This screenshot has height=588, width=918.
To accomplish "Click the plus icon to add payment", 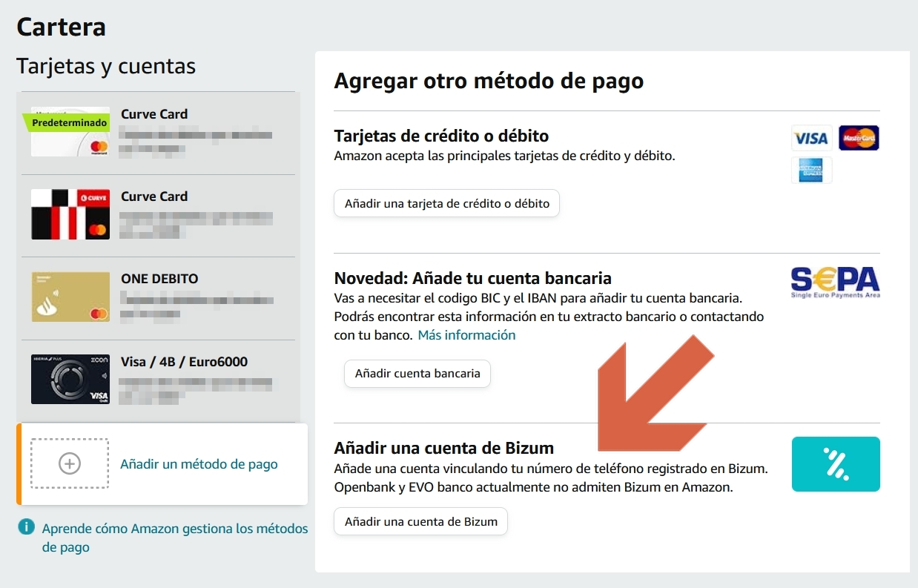I will (70, 463).
